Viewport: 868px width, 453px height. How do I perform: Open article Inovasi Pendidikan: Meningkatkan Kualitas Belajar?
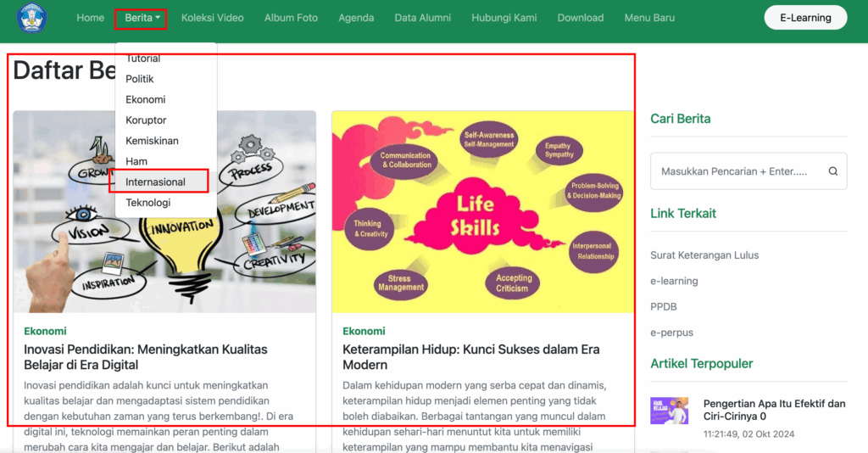[x=145, y=357]
